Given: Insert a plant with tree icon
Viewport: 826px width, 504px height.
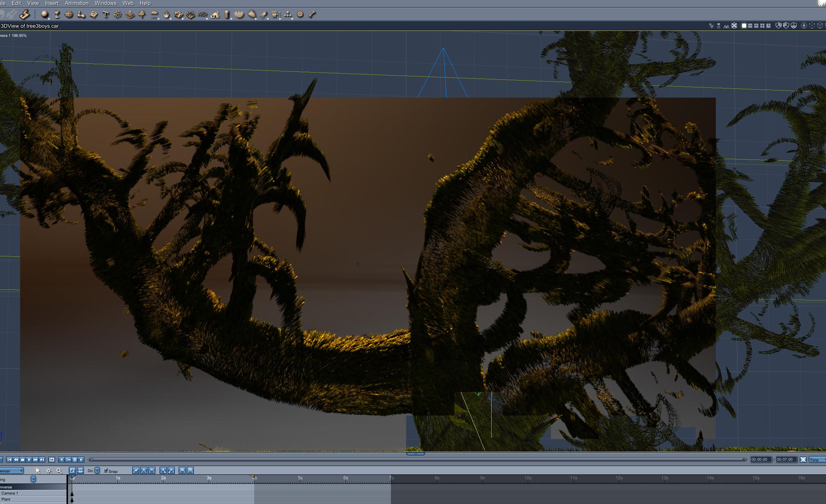Looking at the screenshot, I should tap(142, 14).
